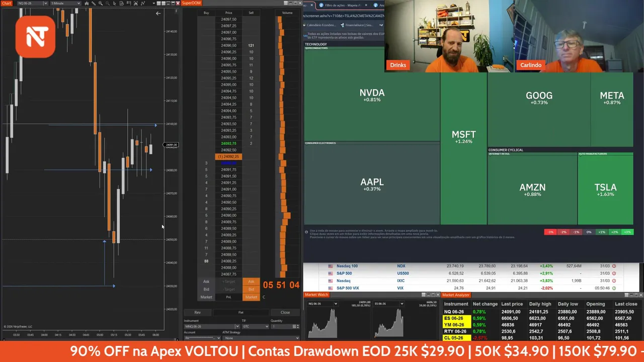Open the Strategies icon in chart toolbar
This screenshot has width=644, height=362.
143,4
